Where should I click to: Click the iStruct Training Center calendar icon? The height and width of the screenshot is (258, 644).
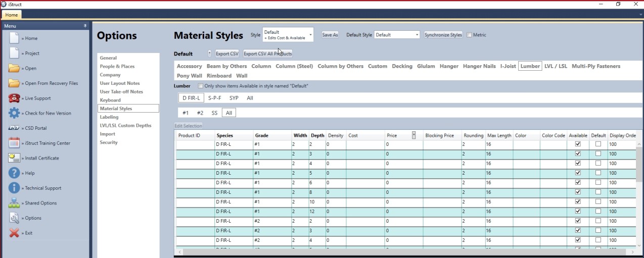pyautogui.click(x=14, y=143)
